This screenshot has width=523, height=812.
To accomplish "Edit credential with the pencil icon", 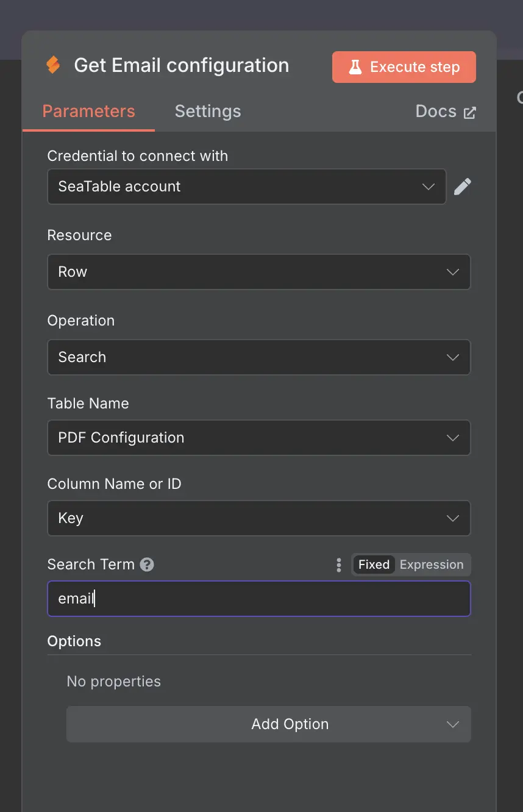I will (463, 187).
